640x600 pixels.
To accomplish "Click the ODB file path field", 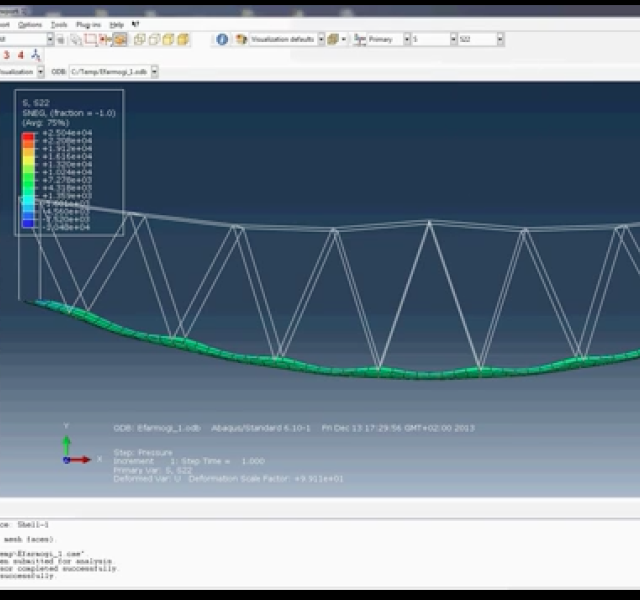I will pyautogui.click(x=110, y=72).
